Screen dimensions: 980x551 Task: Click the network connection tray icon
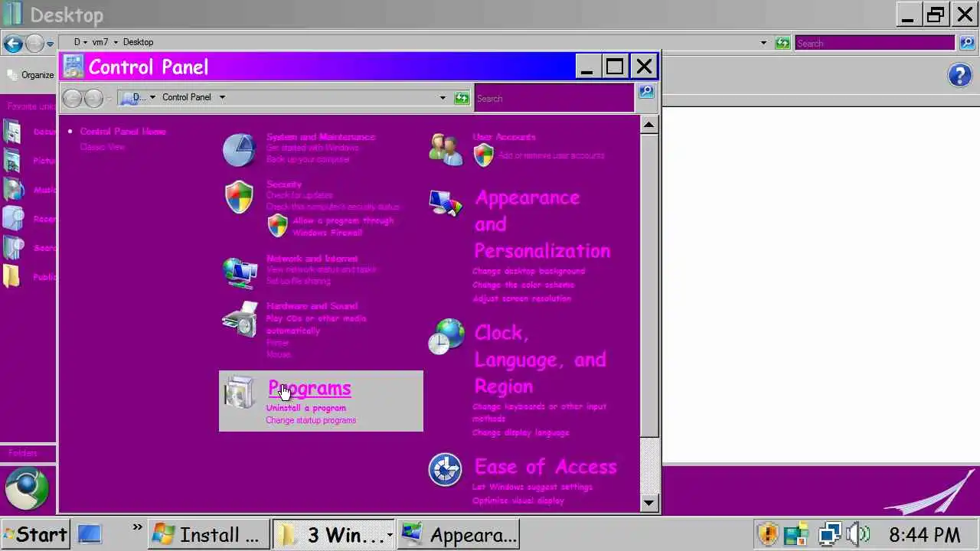831,533
